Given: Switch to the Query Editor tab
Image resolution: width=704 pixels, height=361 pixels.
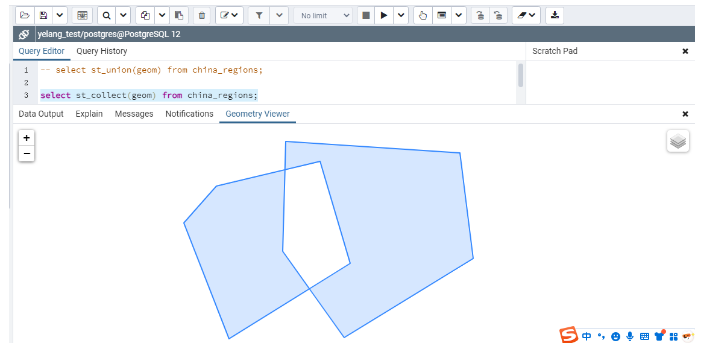Looking at the screenshot, I should tap(41, 51).
